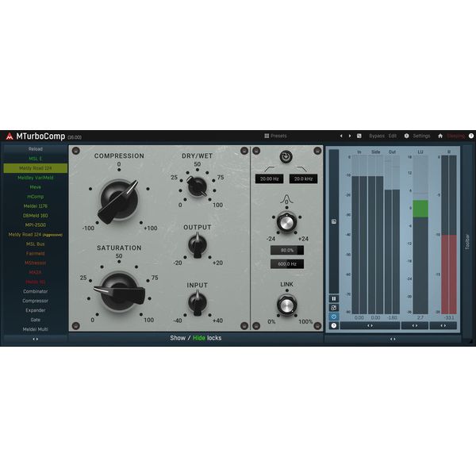476x476 pixels.
Task: Open the Presets grid icon
Action: (267, 136)
